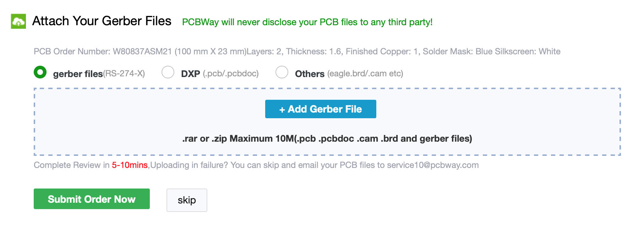Click the "gerber files" option label text

coord(78,74)
